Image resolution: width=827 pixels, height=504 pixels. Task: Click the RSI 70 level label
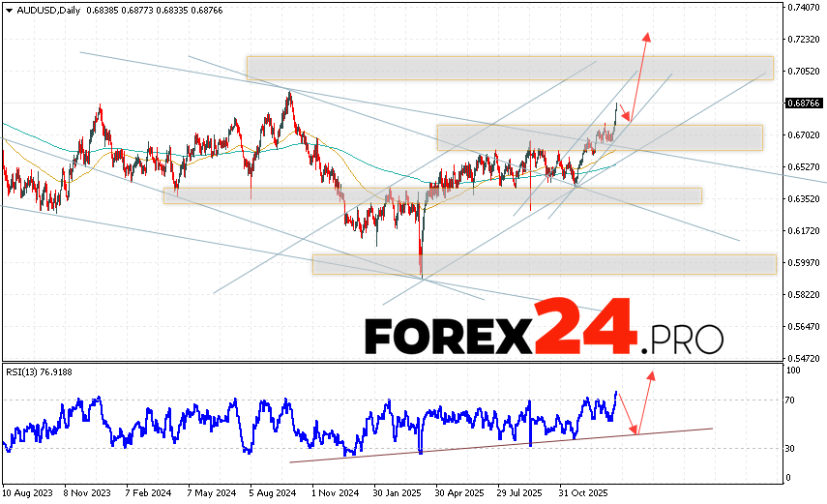point(792,399)
